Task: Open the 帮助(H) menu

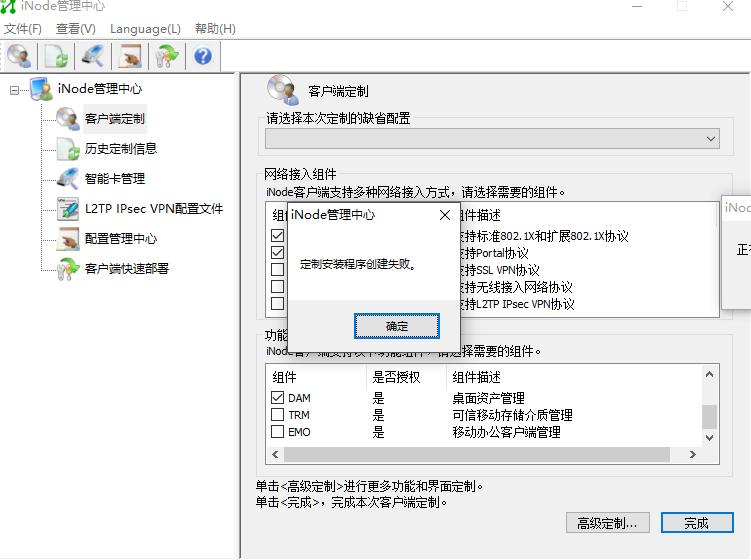Action: (215, 29)
